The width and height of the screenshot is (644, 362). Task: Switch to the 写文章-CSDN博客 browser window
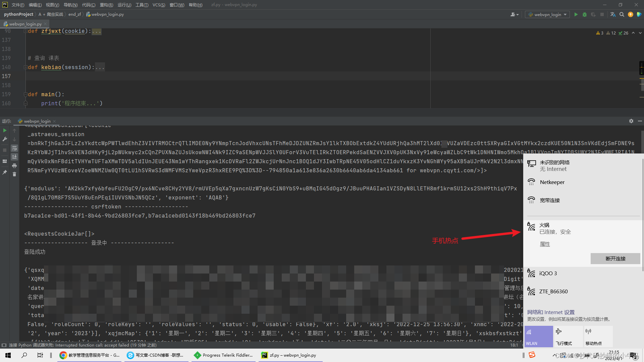[156, 355]
